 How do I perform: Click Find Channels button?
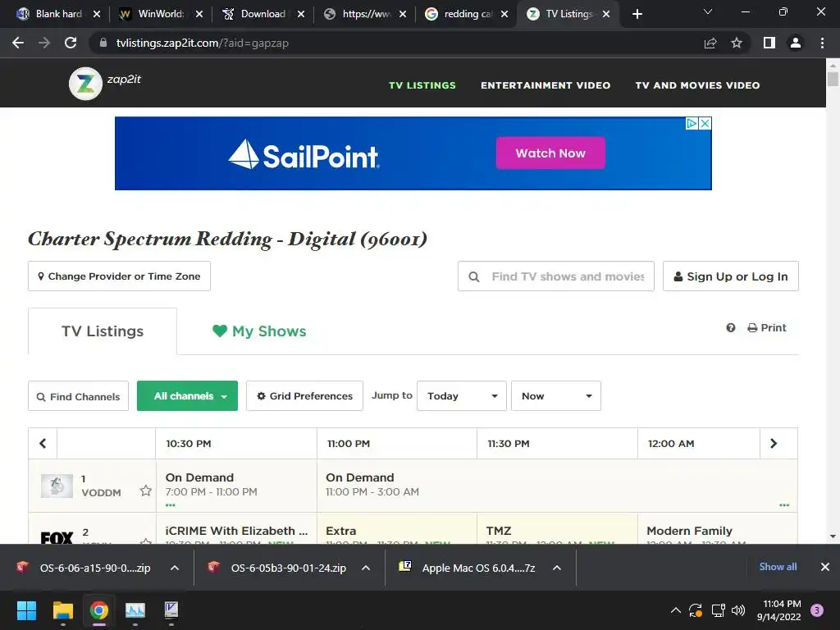pos(78,396)
